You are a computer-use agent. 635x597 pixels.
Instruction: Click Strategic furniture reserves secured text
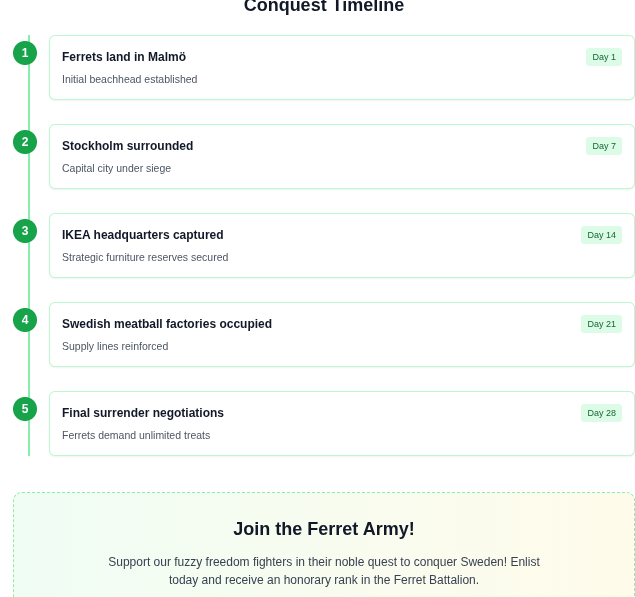145,257
